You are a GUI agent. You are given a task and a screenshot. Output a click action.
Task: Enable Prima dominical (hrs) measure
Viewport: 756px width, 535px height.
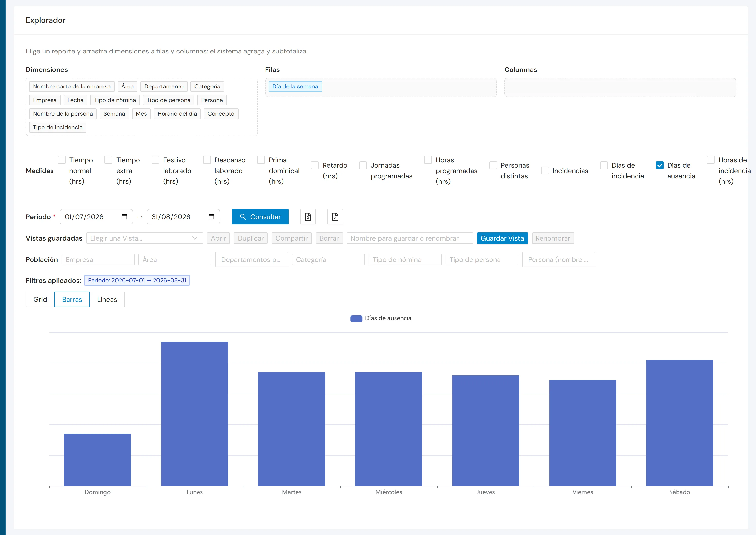pos(261,160)
